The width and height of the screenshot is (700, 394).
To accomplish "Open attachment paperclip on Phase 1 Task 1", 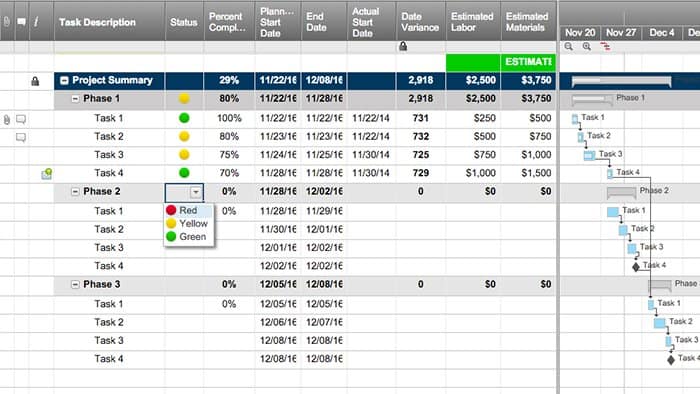I will (x=7, y=119).
